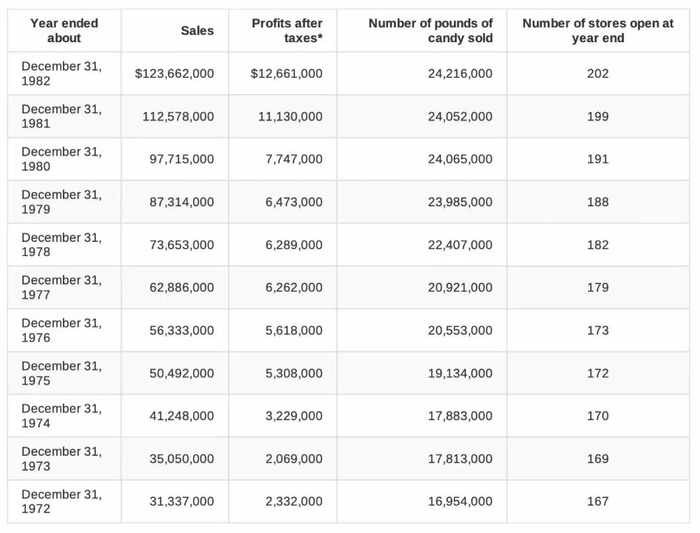This screenshot has width=700, height=533.
Task: Select the $12,661,000 profits cell
Action: click(286, 74)
